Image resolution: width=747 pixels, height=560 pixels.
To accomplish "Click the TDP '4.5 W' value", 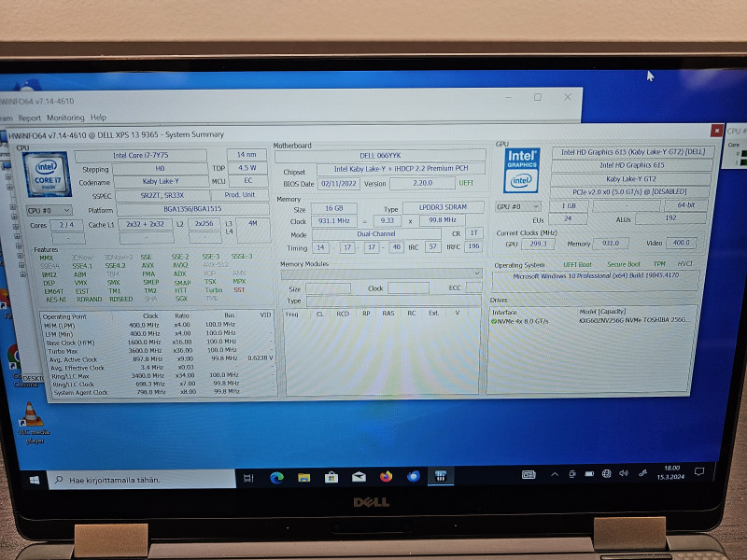I will click(x=247, y=168).
